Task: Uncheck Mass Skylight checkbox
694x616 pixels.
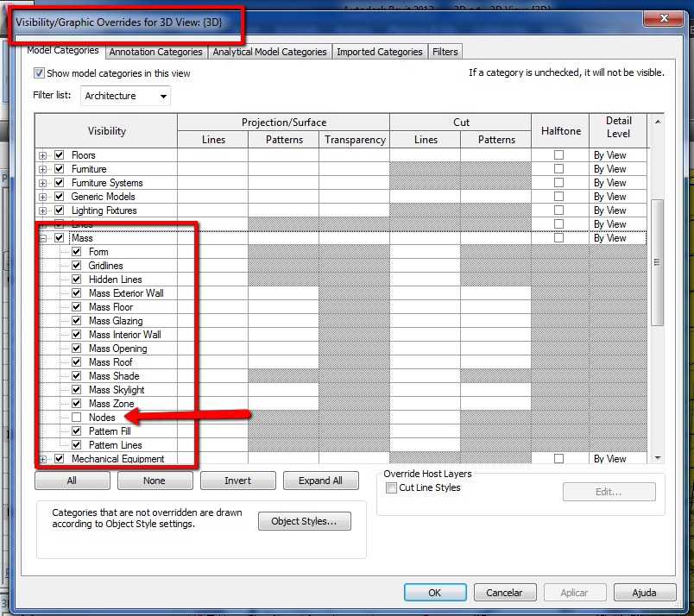Action: click(x=77, y=389)
